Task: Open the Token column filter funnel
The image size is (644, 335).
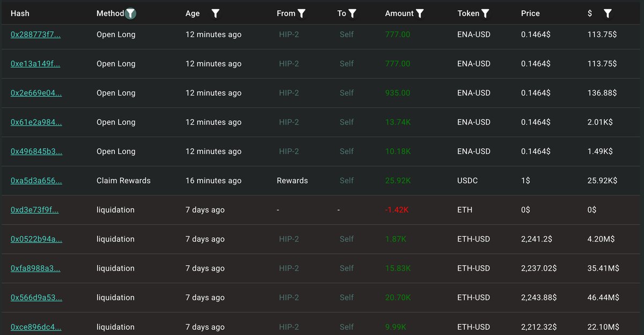Action: [x=485, y=13]
